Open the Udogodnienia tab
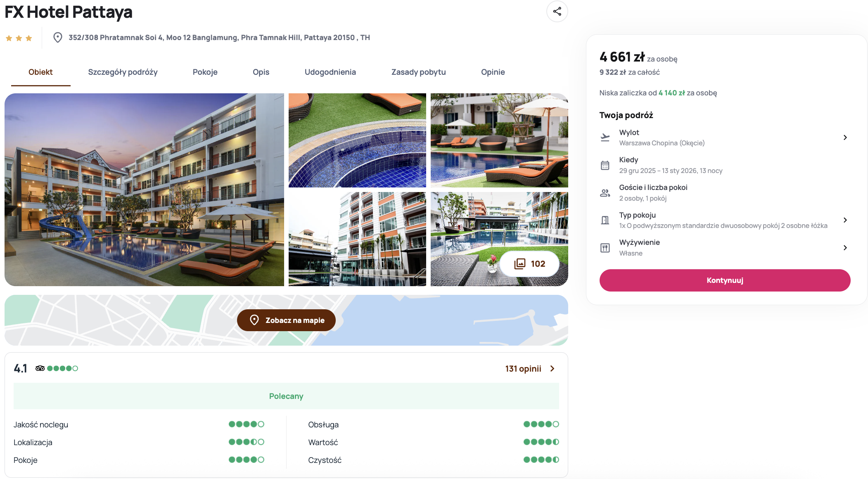The height and width of the screenshot is (479, 868). click(x=330, y=72)
